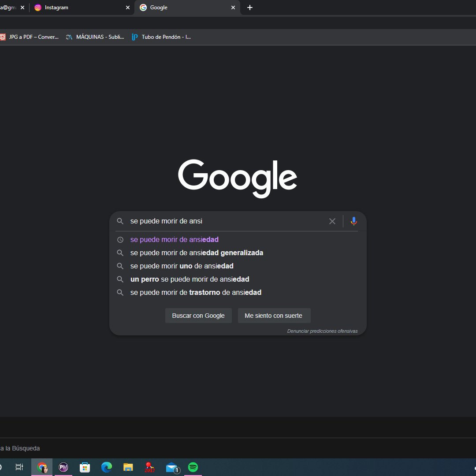This screenshot has width=476, height=476.
Task: Open JPG a PDF bookmark
Action: coord(30,37)
